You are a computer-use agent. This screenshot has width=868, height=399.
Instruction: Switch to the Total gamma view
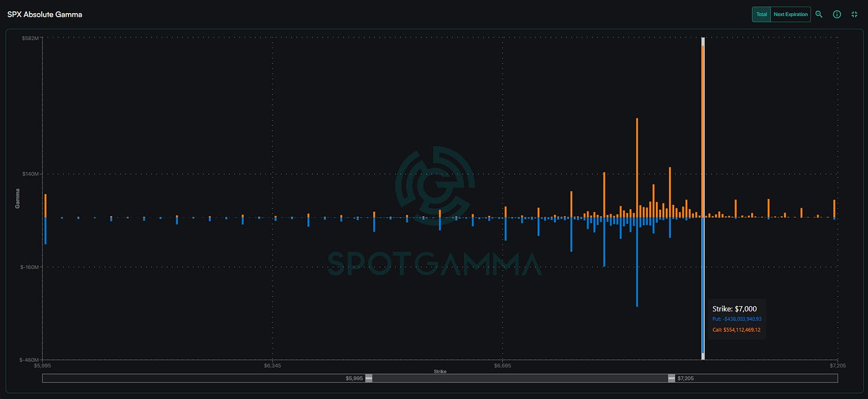(x=761, y=14)
